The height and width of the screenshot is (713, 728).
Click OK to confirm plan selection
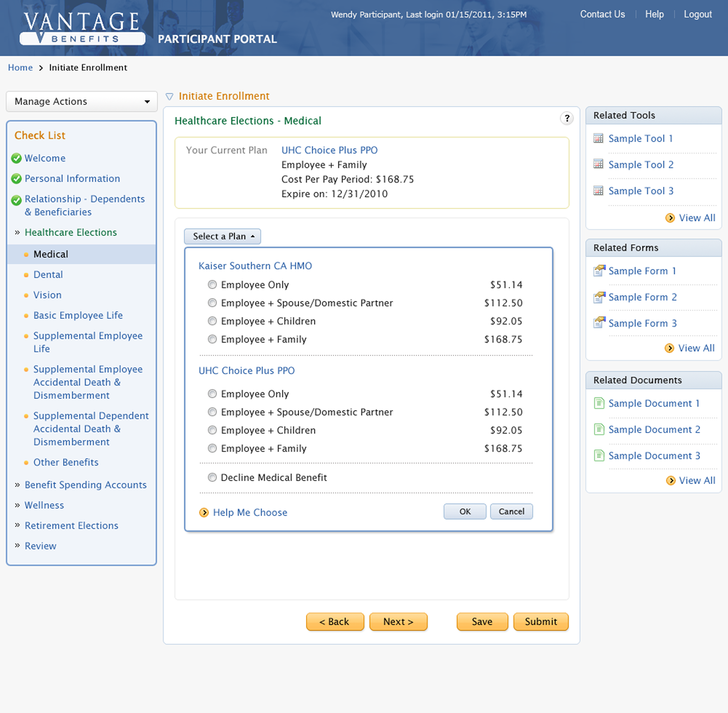(x=464, y=511)
